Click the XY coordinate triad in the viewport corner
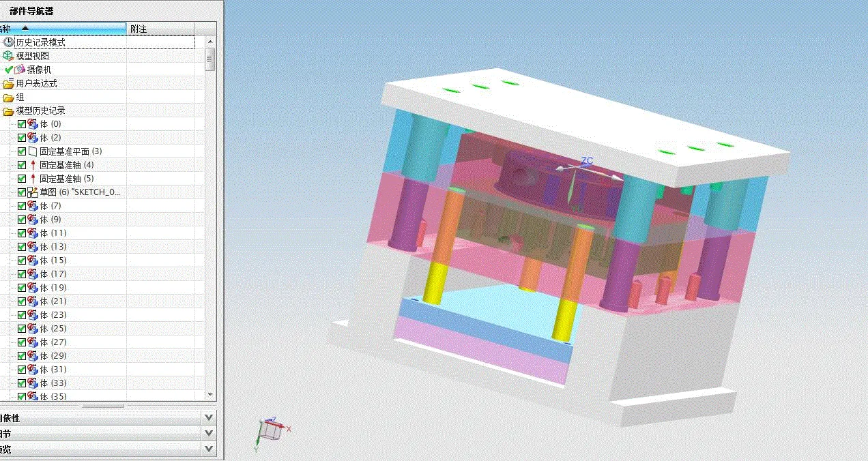Screen dimensions: 868x461 pyautogui.click(x=268, y=428)
